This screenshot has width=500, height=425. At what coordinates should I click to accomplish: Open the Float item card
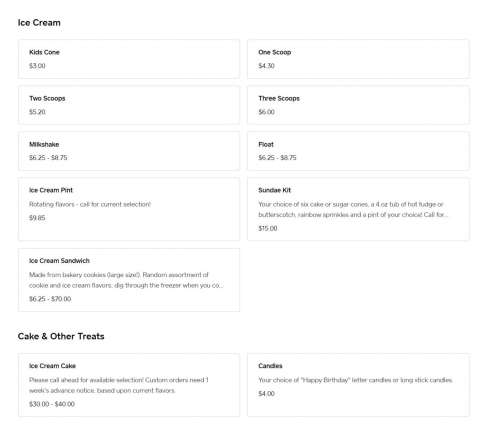(x=358, y=151)
